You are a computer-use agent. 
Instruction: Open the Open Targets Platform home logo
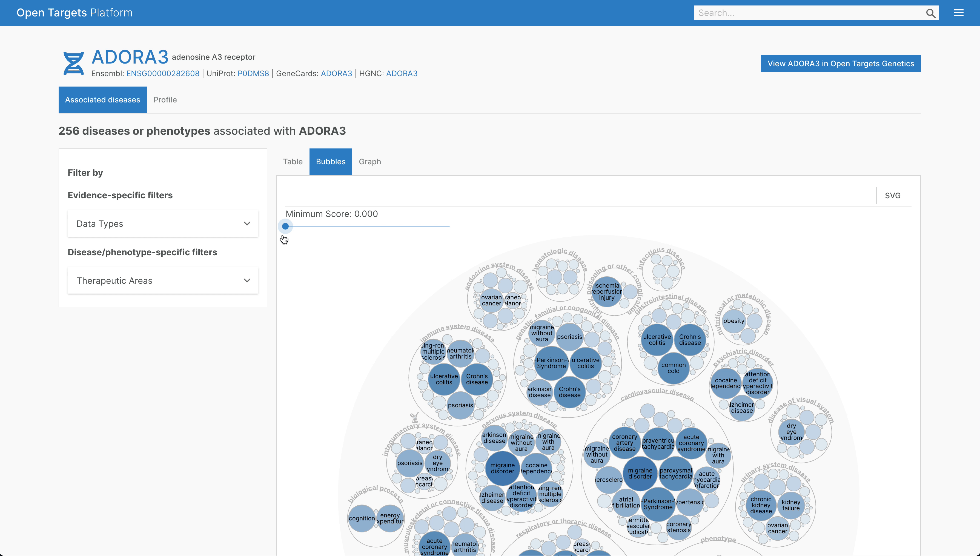(x=74, y=13)
